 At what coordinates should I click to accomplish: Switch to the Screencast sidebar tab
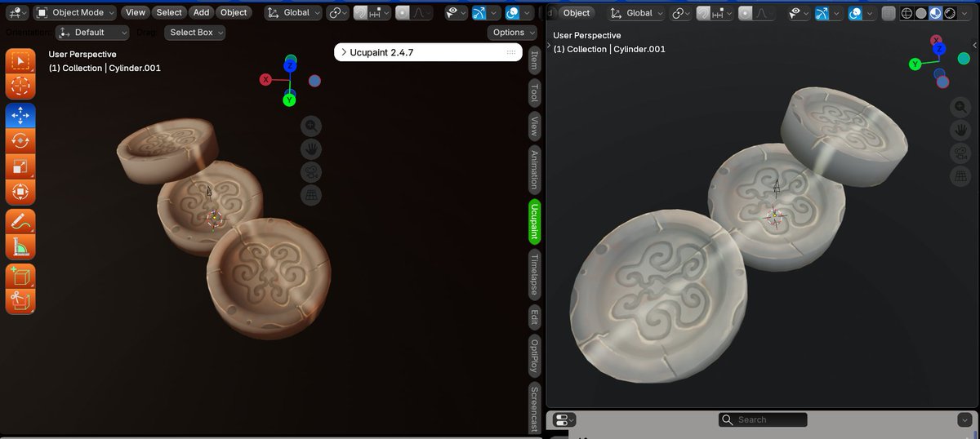(534, 409)
